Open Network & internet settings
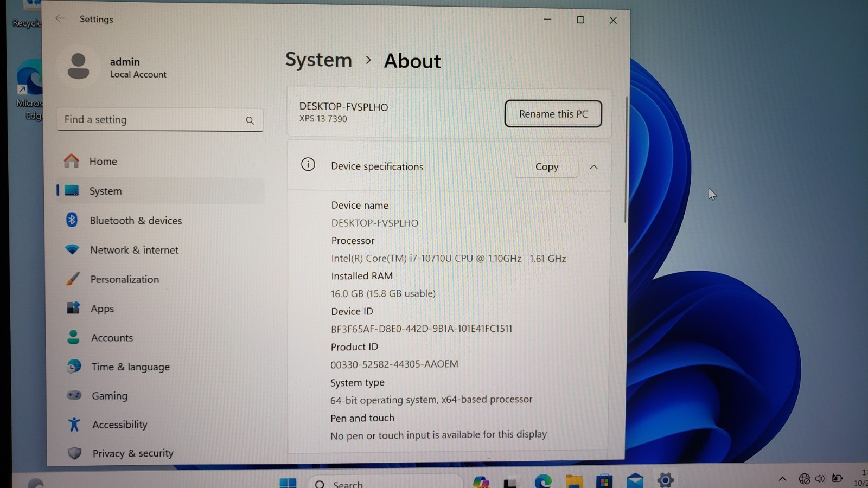Screen dimensions: 868x488 pos(160,249)
